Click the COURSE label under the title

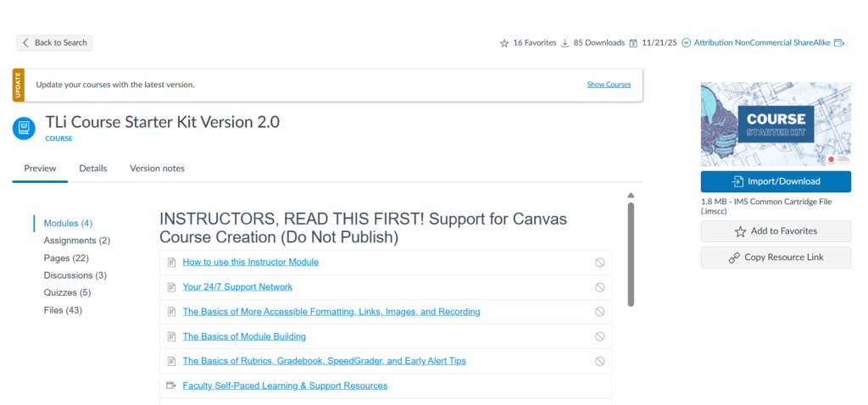(58, 138)
